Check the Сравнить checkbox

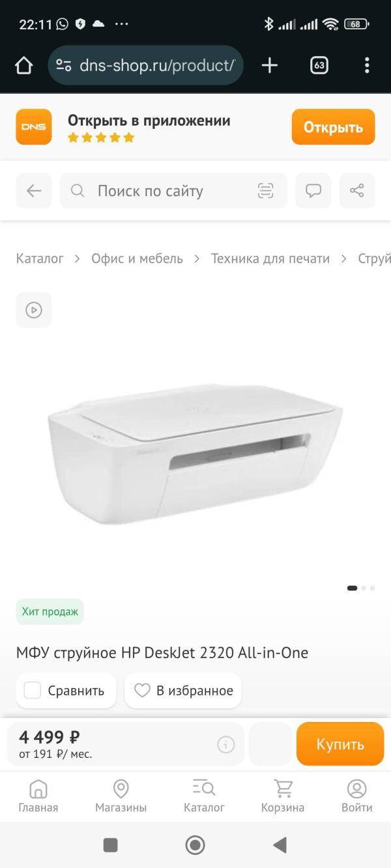pos(33,691)
